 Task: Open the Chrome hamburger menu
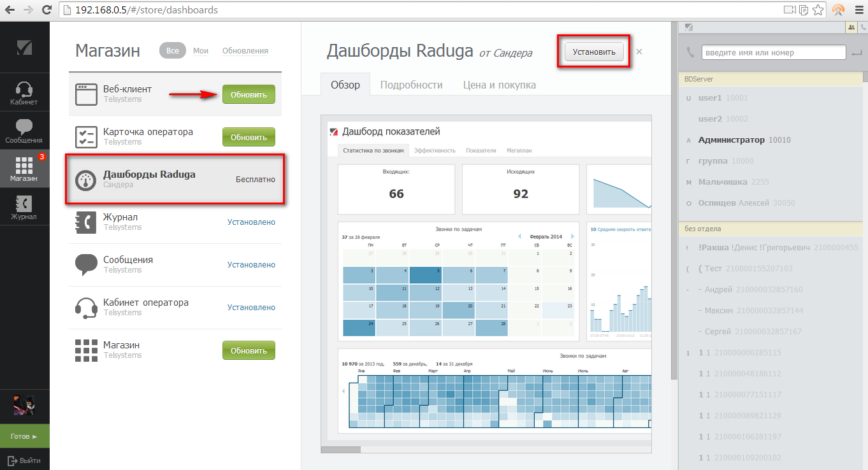click(x=857, y=10)
